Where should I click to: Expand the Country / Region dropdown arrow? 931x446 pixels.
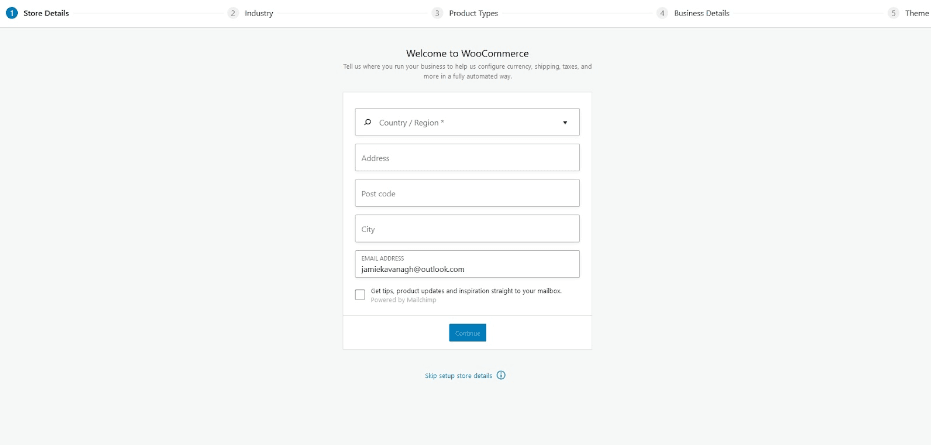pyautogui.click(x=564, y=122)
